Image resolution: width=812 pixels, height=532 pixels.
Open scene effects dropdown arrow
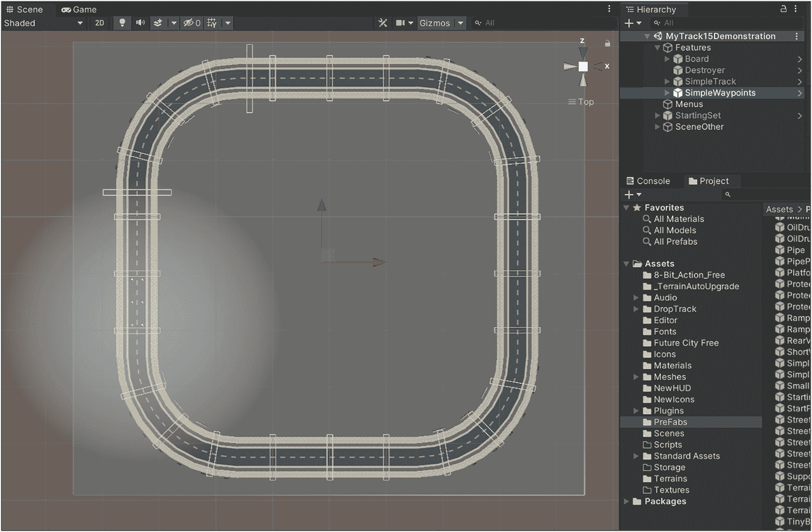[x=174, y=23]
